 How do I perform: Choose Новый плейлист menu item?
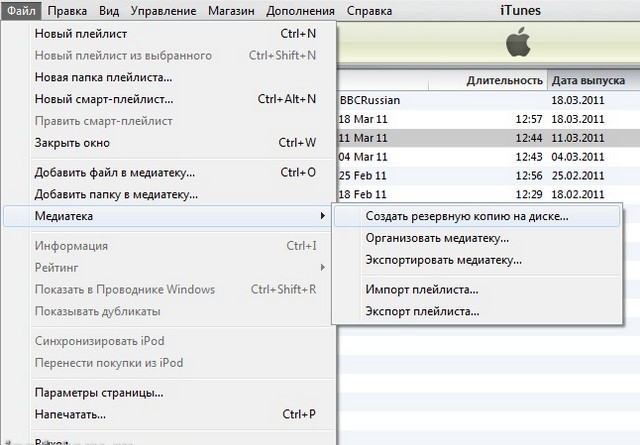(176, 33)
